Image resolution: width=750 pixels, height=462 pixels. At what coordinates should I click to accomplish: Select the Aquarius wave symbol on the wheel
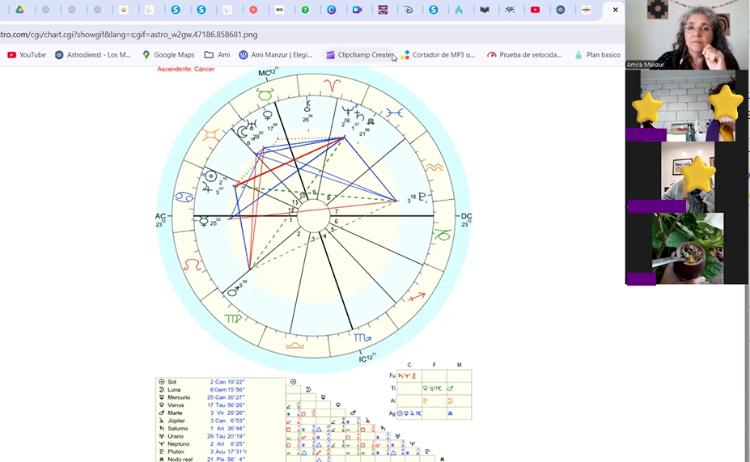(x=435, y=165)
